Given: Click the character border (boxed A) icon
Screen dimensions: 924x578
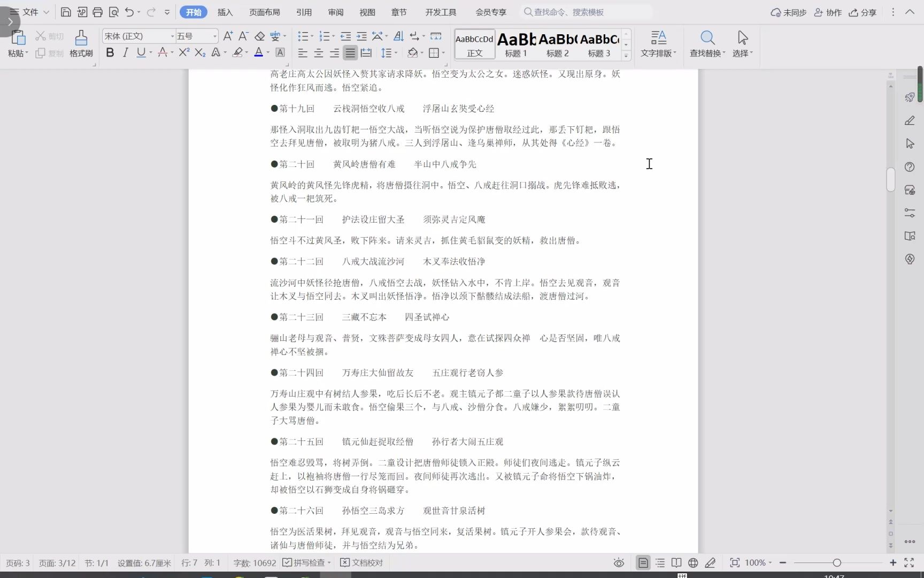Looking at the screenshot, I should (280, 52).
